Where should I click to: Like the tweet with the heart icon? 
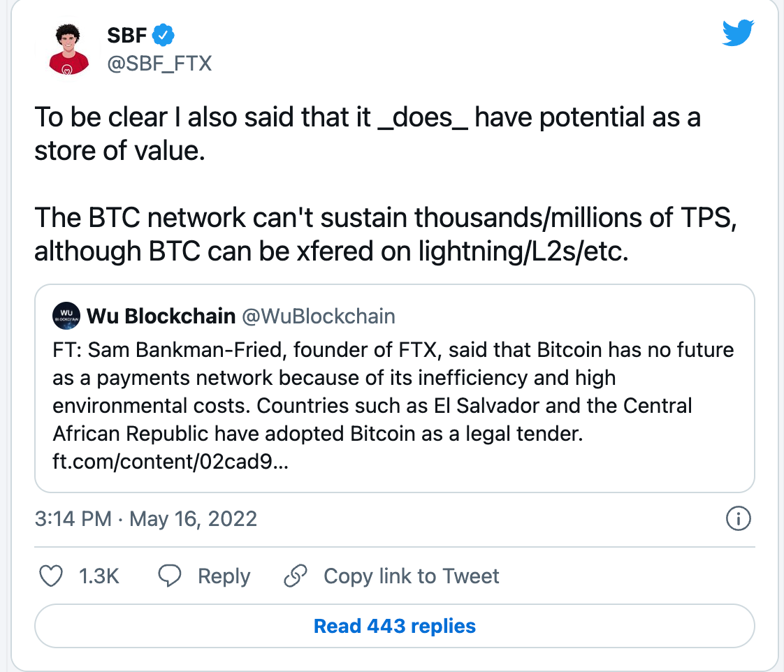(50, 576)
